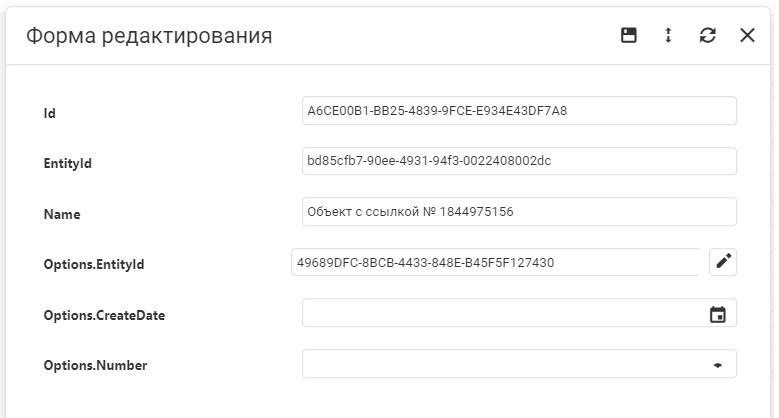Click the 'Options.Number' label
The image size is (779, 418).
tap(95, 365)
